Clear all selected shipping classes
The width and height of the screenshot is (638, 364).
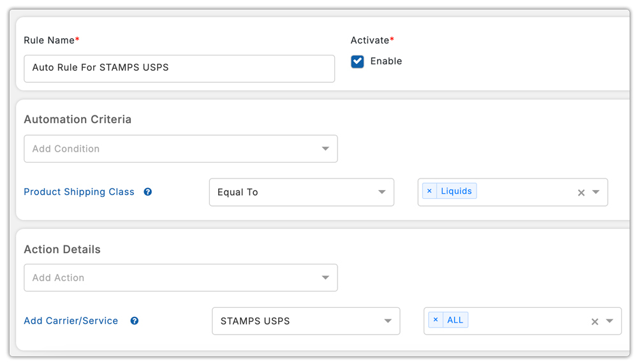click(581, 193)
